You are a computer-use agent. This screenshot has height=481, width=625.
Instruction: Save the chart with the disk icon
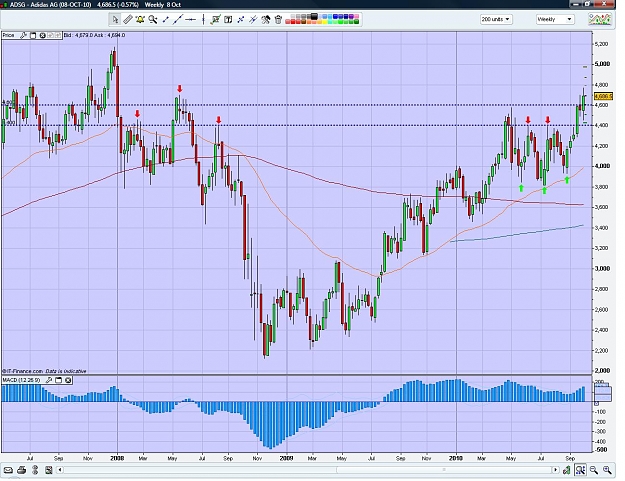point(49,470)
